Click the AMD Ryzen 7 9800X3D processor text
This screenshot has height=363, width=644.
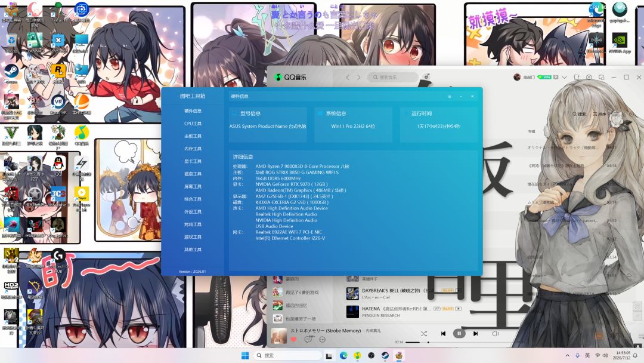click(x=302, y=167)
